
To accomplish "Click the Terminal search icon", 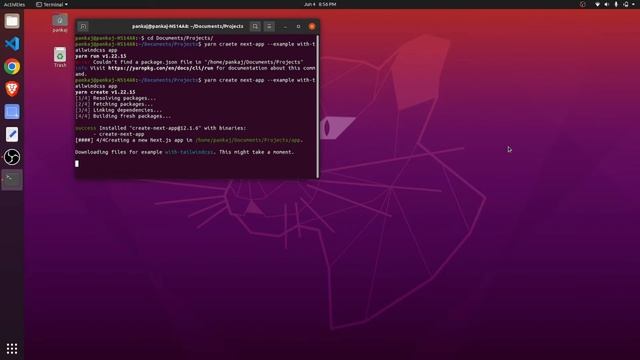I will pyautogui.click(x=255, y=27).
